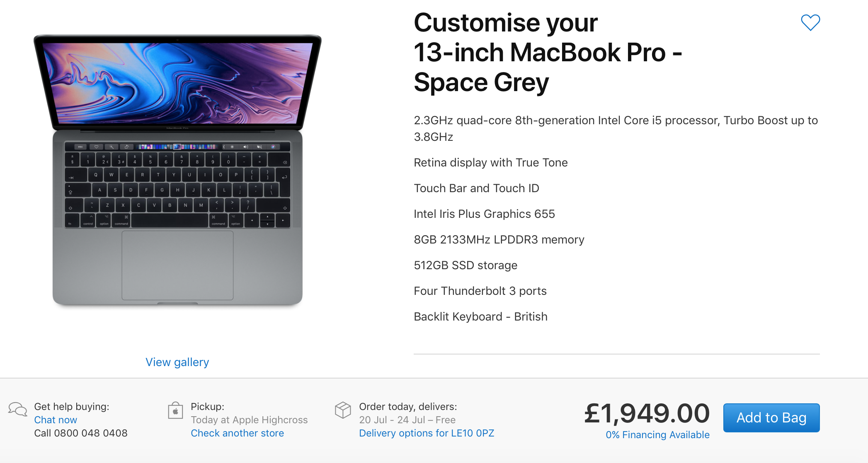Open the MacBook Pro product image
Screen dimensions: 868x463
[177, 170]
